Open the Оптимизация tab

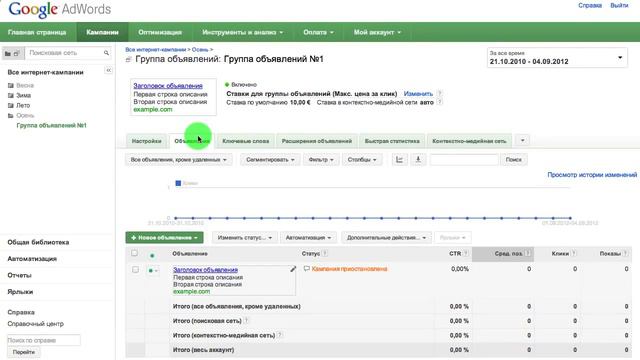160,32
